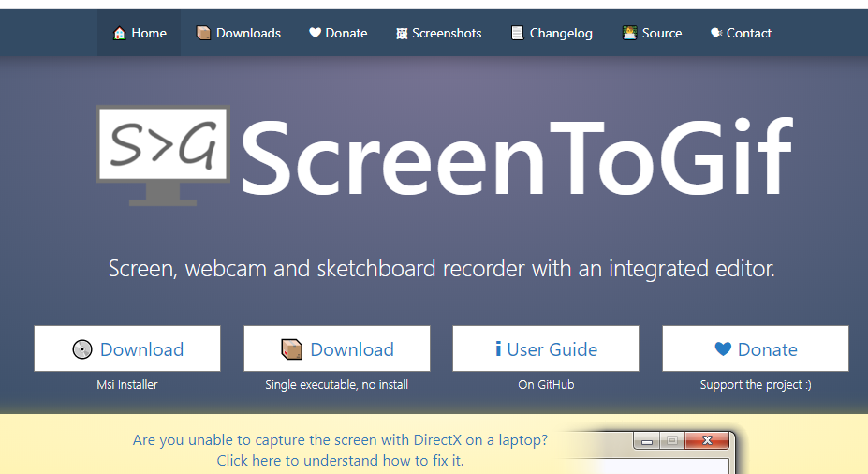Click the 'Msi Installer' caption

pos(127,384)
